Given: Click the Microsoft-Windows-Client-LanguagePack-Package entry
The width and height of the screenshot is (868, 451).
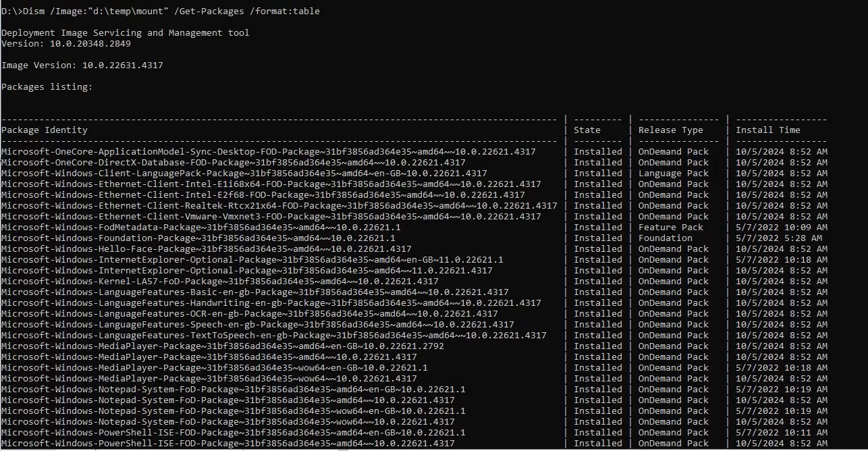Looking at the screenshot, I should [x=243, y=173].
